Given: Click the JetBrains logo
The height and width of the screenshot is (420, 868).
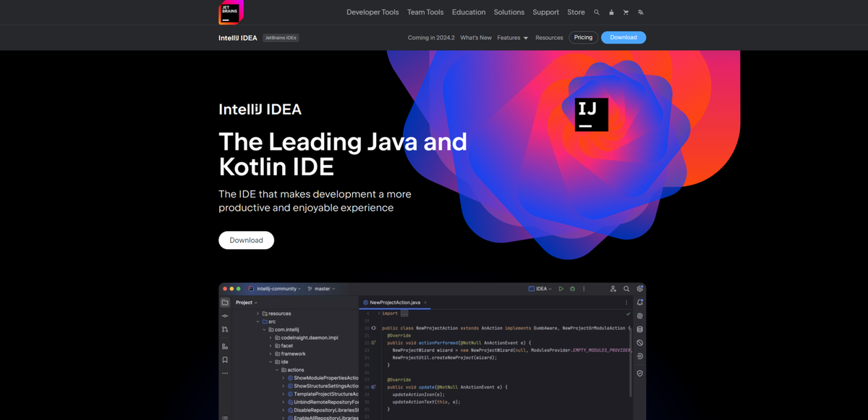Looking at the screenshot, I should click(231, 12).
